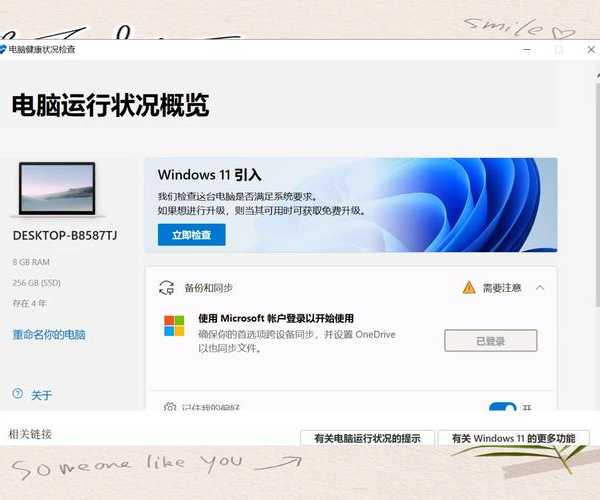Viewport: 600px width, 500px height.
Task: Open the 关于 link
Action: coord(41,395)
